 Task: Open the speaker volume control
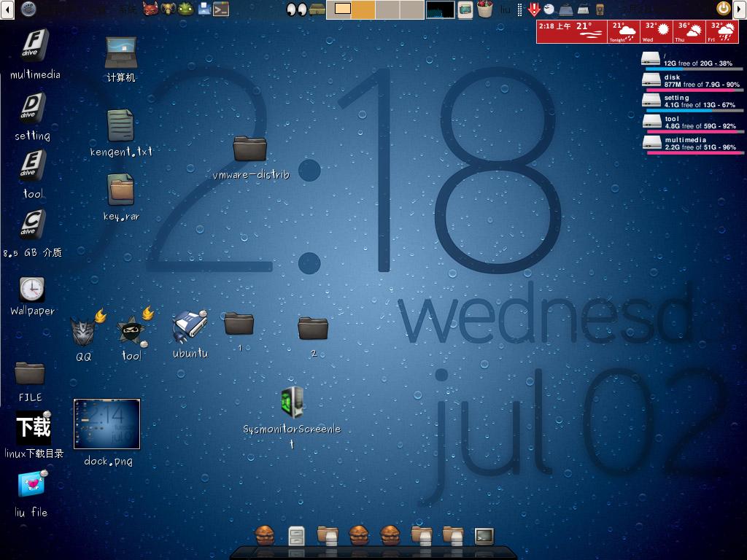click(600, 9)
